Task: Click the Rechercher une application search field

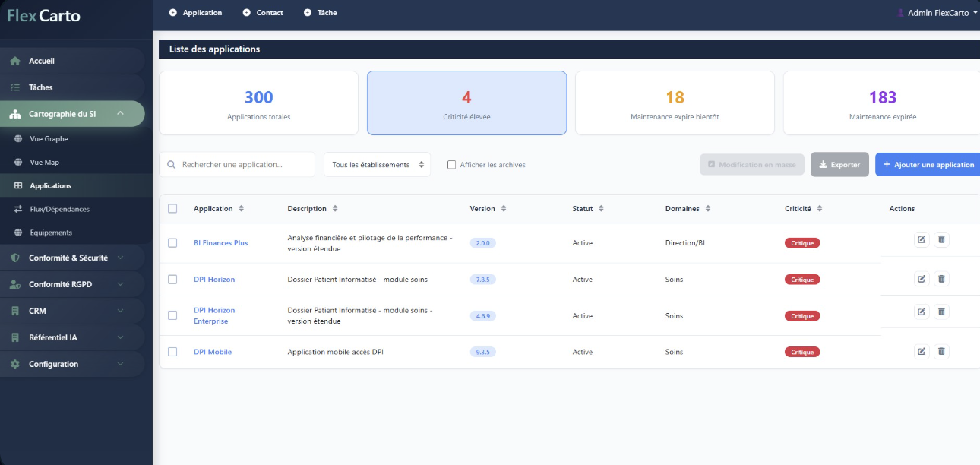Action: pyautogui.click(x=243, y=165)
